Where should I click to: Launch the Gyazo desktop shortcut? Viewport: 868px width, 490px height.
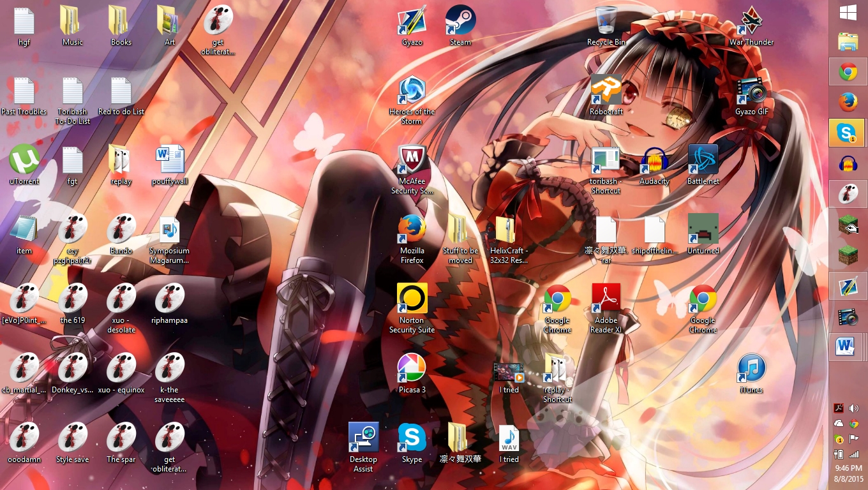click(x=412, y=27)
